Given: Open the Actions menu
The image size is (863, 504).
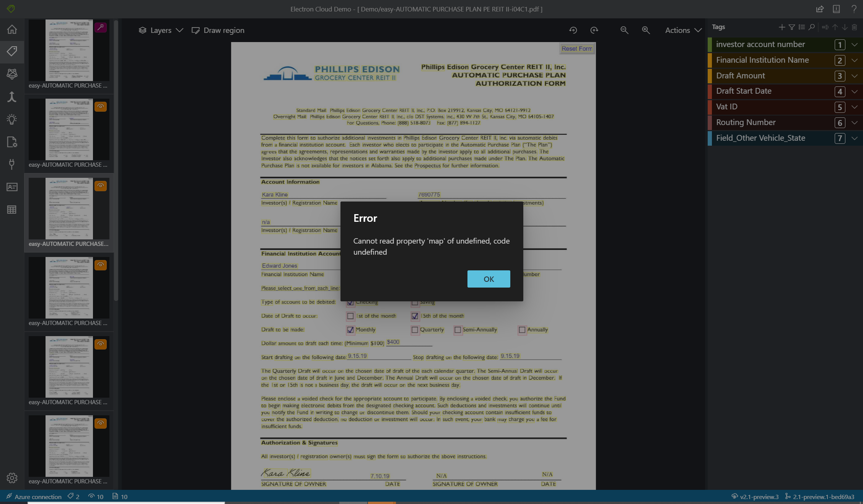Looking at the screenshot, I should tap(682, 30).
